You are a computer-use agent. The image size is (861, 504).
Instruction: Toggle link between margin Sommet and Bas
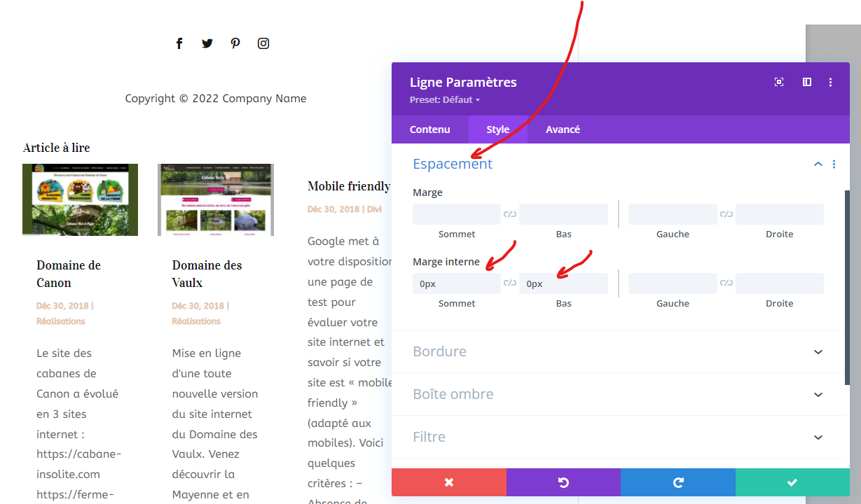510,214
